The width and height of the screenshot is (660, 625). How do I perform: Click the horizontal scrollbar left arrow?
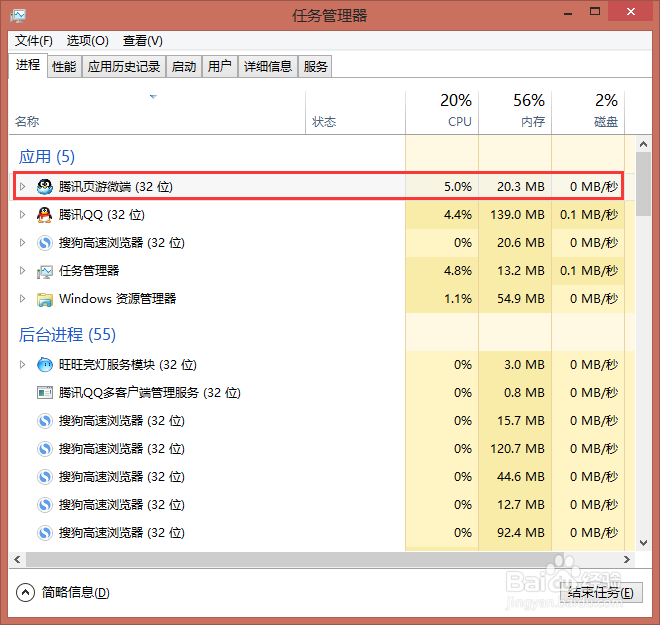pyautogui.click(x=17, y=559)
